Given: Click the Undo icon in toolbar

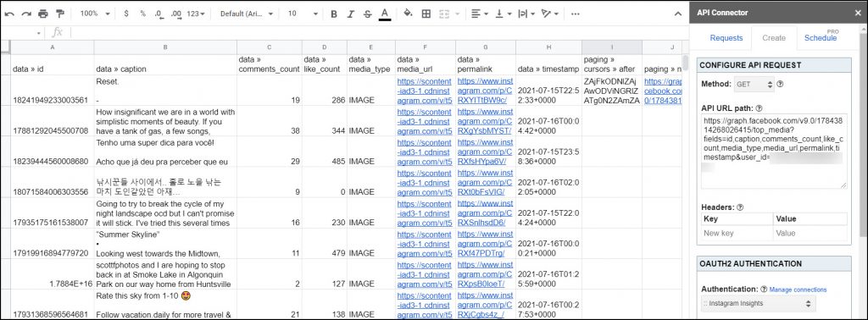Looking at the screenshot, I should [x=9, y=14].
